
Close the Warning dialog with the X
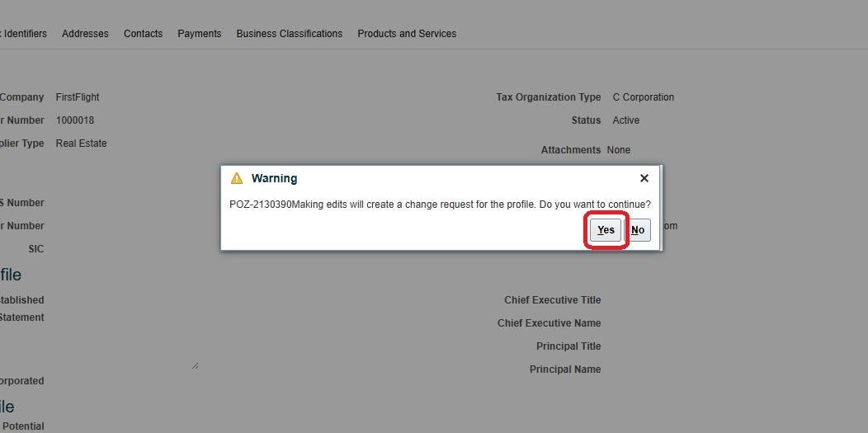point(644,178)
